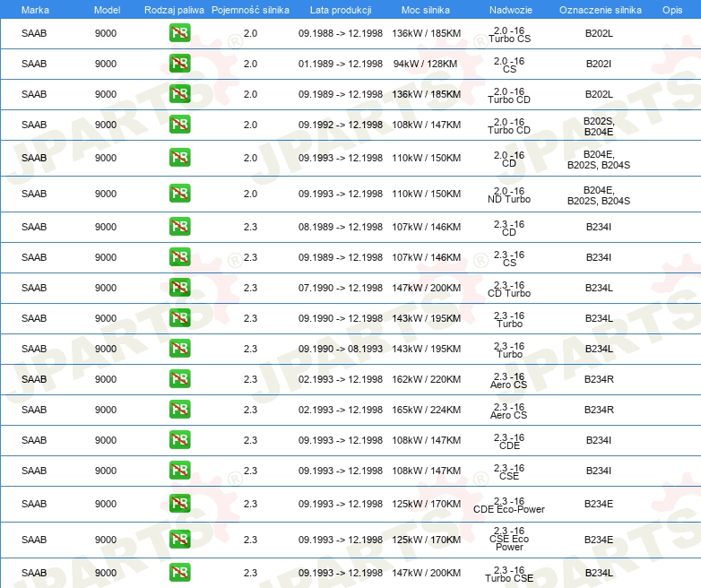Select the CSE Eco Power body cell

pyautogui.click(x=509, y=539)
